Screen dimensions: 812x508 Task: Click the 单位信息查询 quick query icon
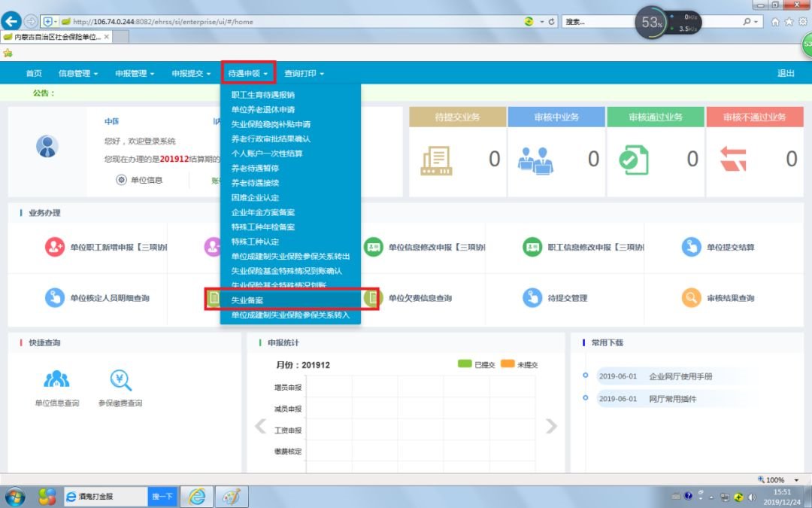pyautogui.click(x=57, y=380)
